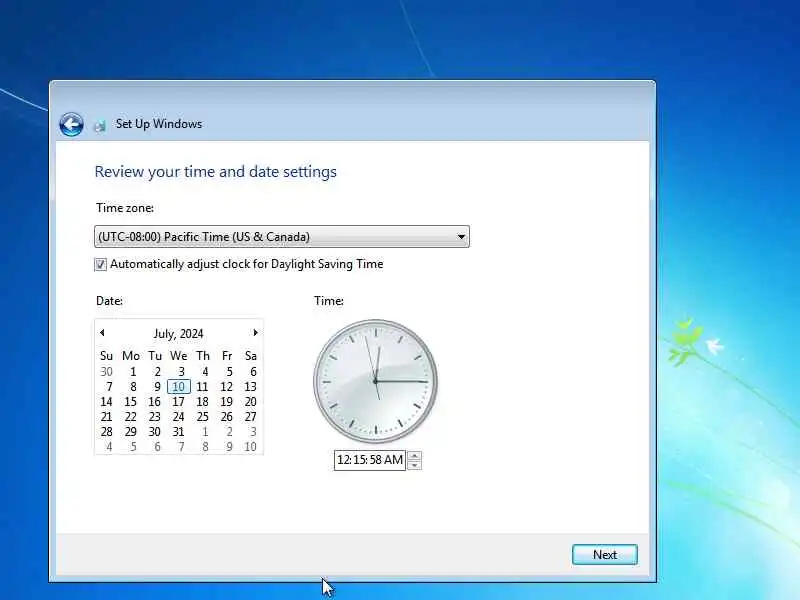The height and width of the screenshot is (600, 800).
Task: Click the July, 2024 calendar header
Action: point(178,334)
